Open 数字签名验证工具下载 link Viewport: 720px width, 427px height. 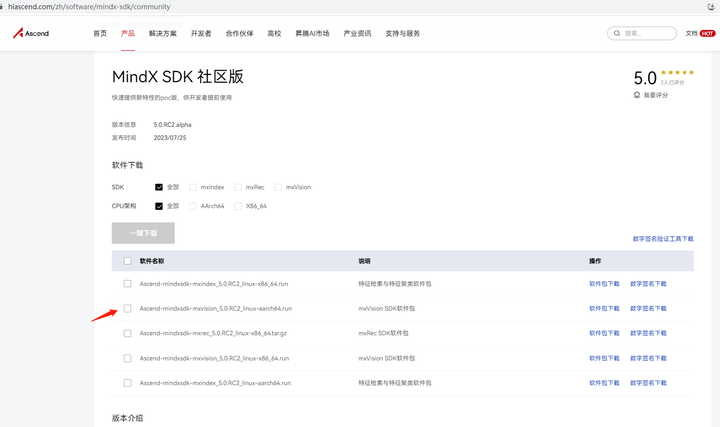click(663, 239)
